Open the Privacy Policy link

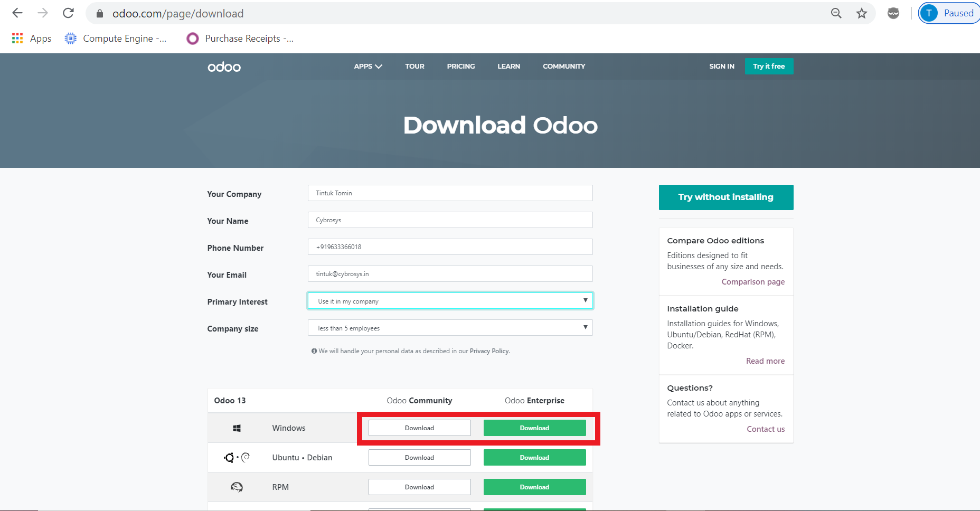point(489,351)
